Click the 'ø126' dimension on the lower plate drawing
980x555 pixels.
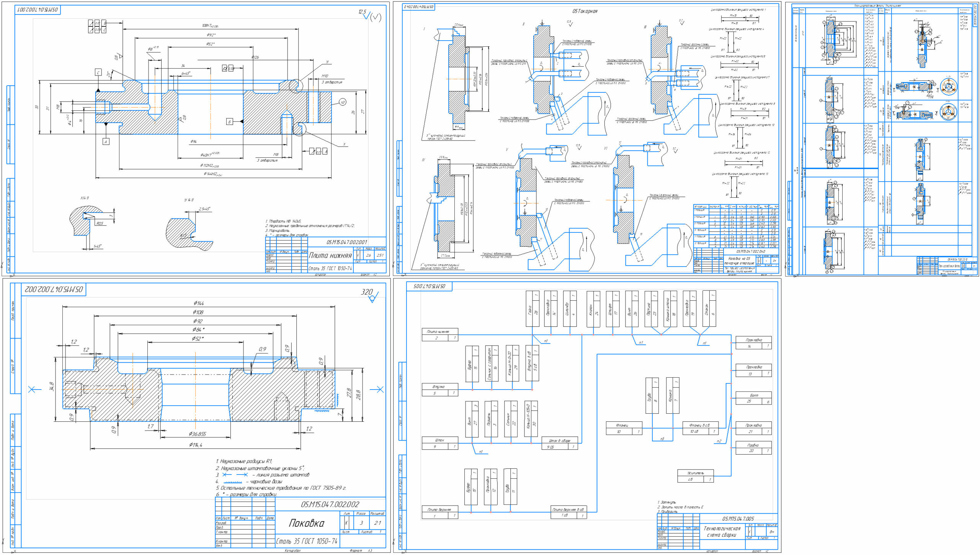255,57
